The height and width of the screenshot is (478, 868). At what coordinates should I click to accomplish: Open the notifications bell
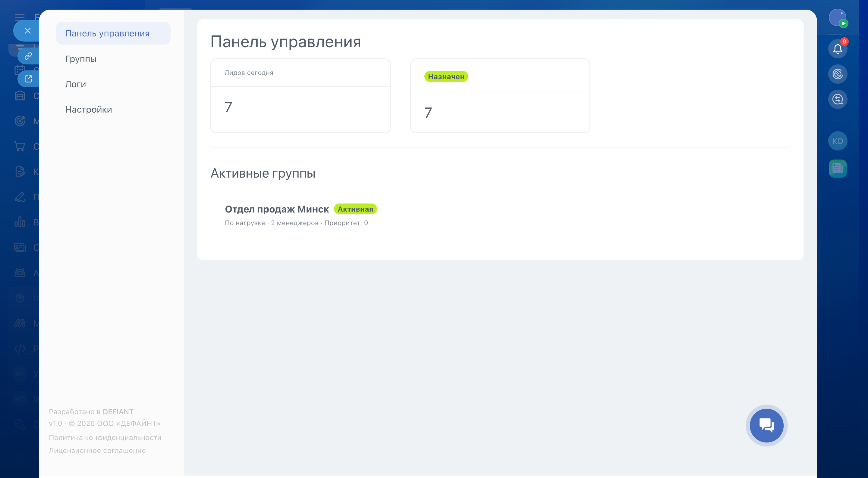click(837, 49)
